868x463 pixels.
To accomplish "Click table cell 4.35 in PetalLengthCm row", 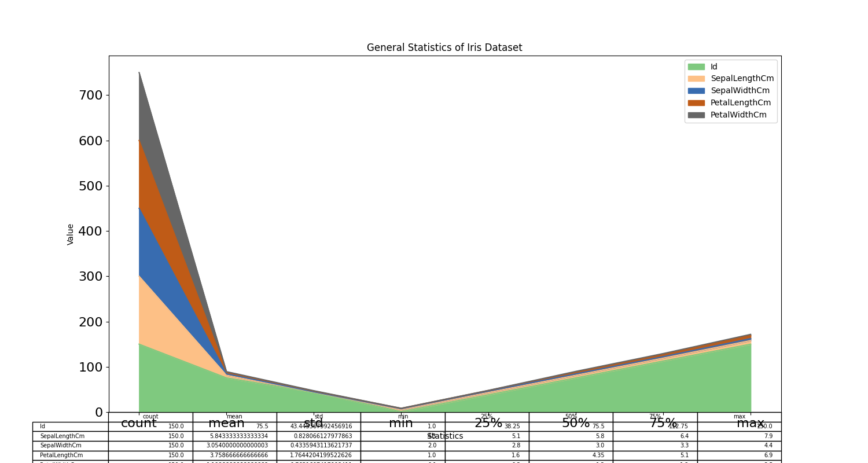I will coord(571,455).
